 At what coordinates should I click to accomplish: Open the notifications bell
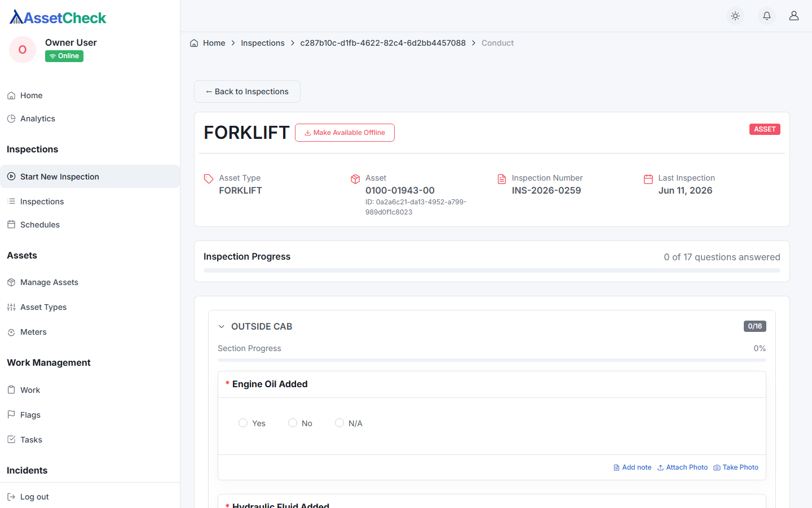tap(767, 16)
